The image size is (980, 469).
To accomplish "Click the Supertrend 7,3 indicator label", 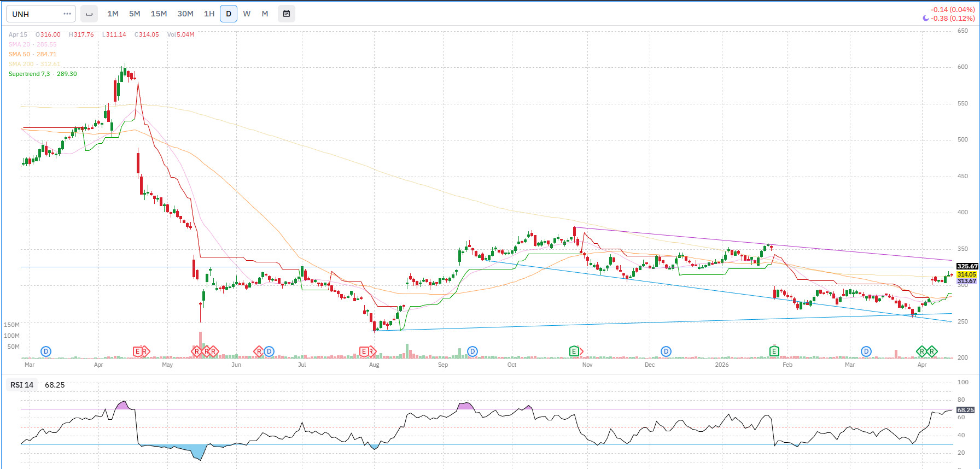I will 29,74.
